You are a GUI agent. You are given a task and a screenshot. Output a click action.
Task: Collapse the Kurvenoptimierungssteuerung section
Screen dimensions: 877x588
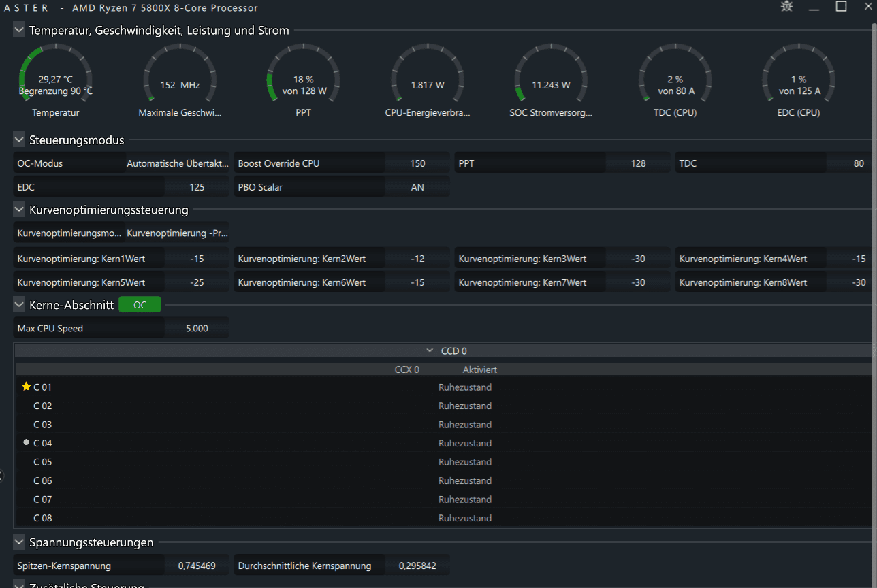(x=19, y=210)
